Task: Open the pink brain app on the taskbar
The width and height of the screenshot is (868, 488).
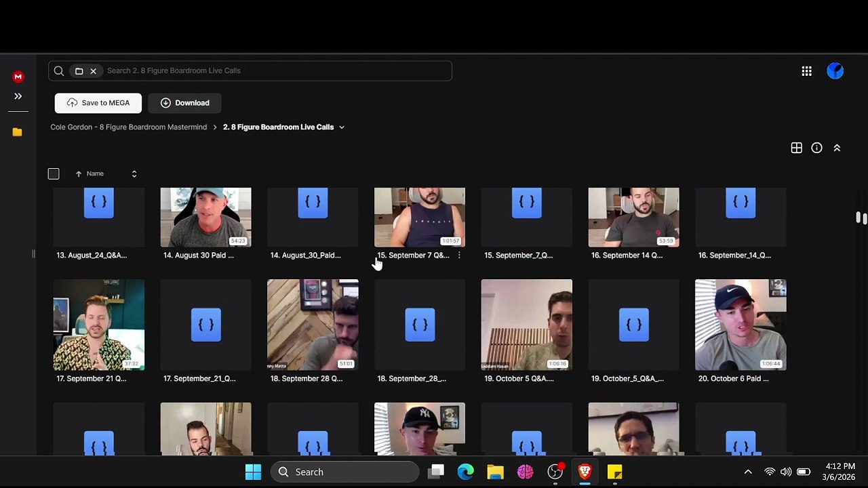Action: point(526,472)
